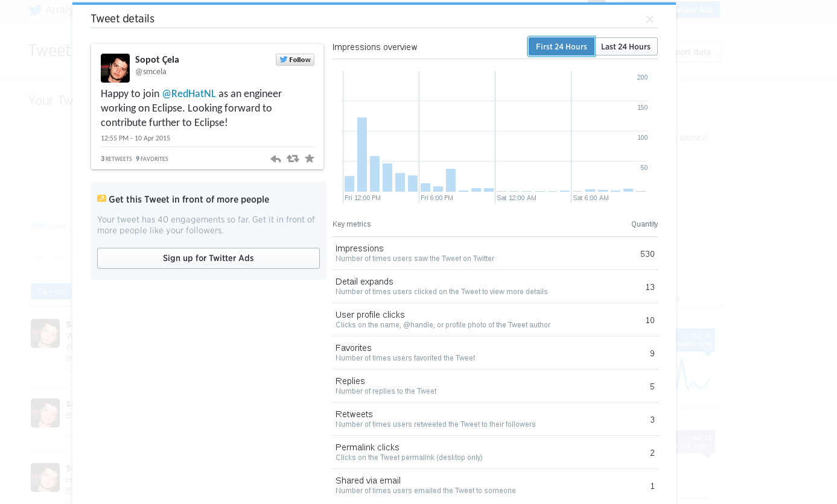Screen dimensions: 837x504
Task: Click the Follow button on the tweet
Action: pos(295,60)
